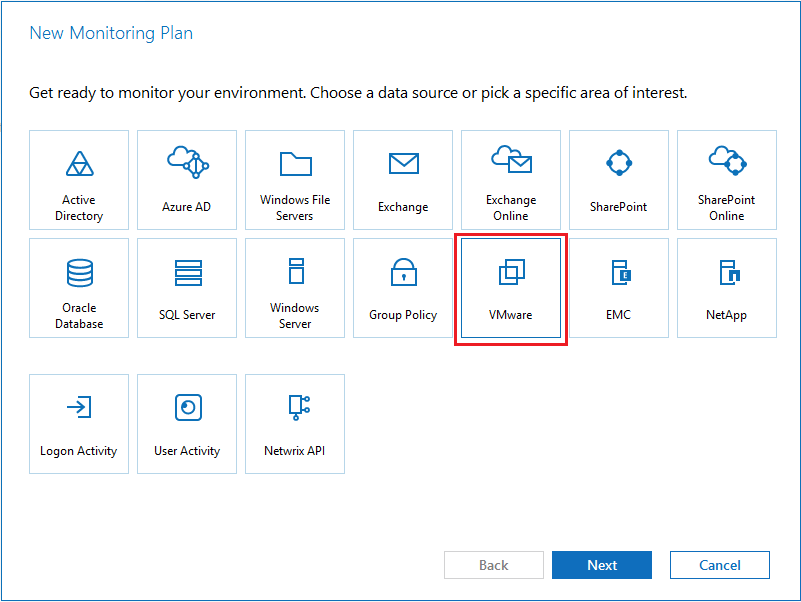Screen dimensions: 801x602
Task: Pick the Logon Activity arrow icon
Action: (79, 407)
